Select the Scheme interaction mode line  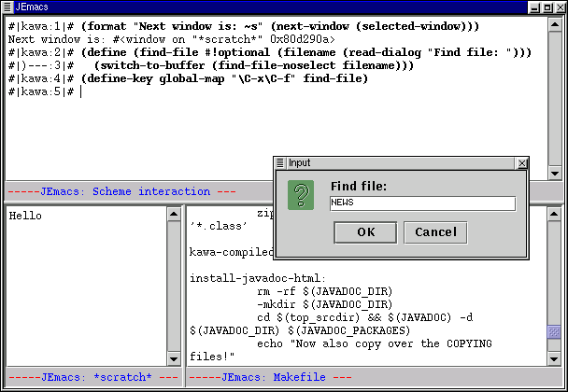tap(121, 191)
